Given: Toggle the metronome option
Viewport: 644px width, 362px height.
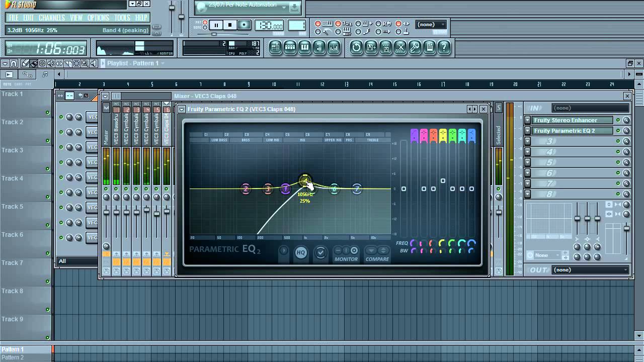Looking at the screenshot, I should (x=318, y=32).
